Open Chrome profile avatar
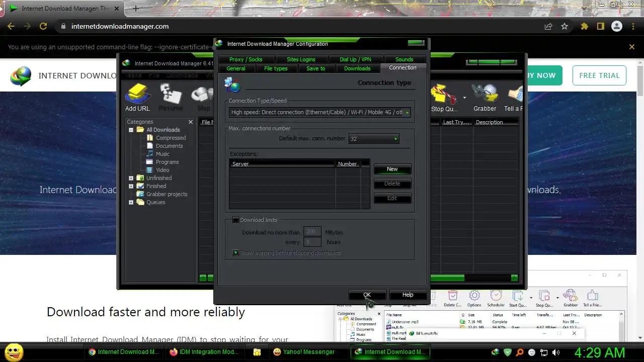Screen dimensions: 644x362 click(617, 26)
